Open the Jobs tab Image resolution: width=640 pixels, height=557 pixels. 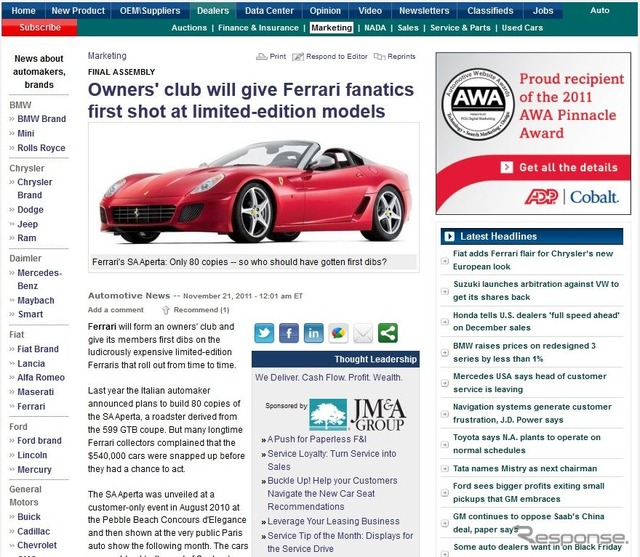pyautogui.click(x=543, y=11)
